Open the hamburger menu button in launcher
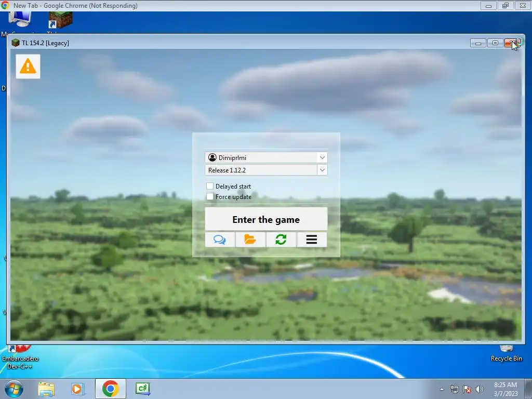This screenshot has width=532, height=399. point(312,240)
